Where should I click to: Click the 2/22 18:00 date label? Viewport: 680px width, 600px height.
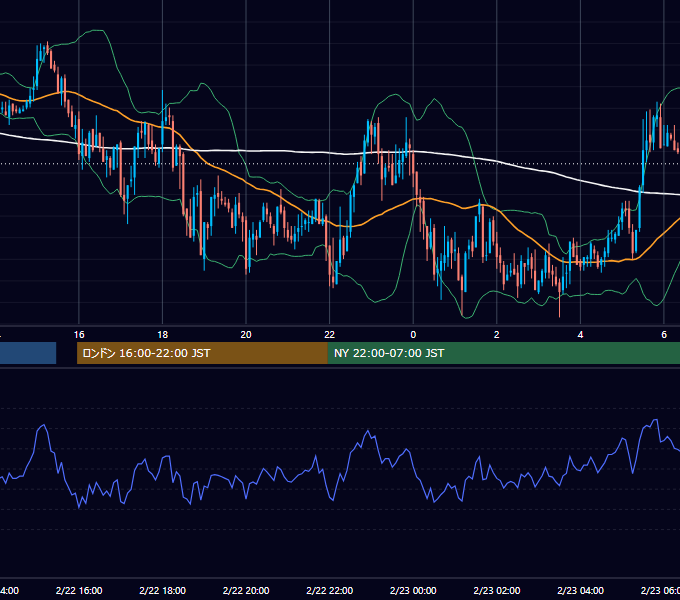click(162, 590)
